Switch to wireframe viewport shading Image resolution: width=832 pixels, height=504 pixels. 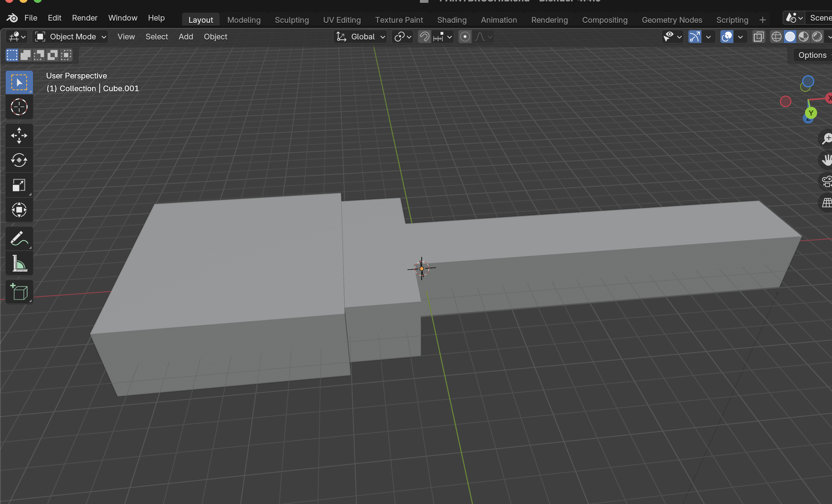[x=776, y=37]
